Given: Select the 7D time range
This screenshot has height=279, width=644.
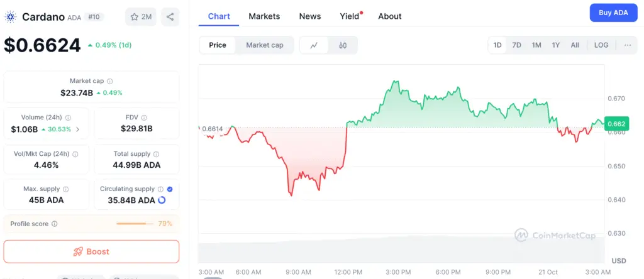Looking at the screenshot, I should pos(516,45).
